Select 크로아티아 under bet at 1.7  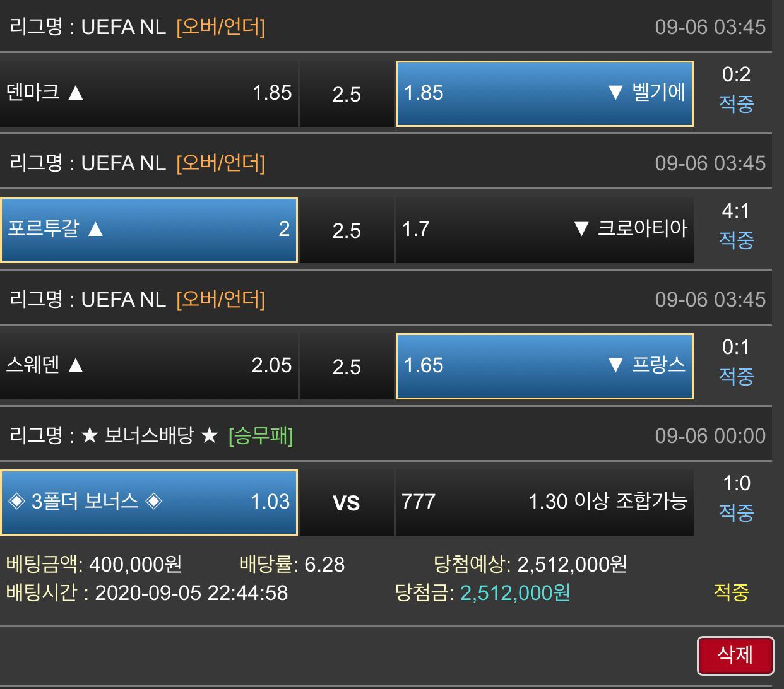tap(544, 230)
